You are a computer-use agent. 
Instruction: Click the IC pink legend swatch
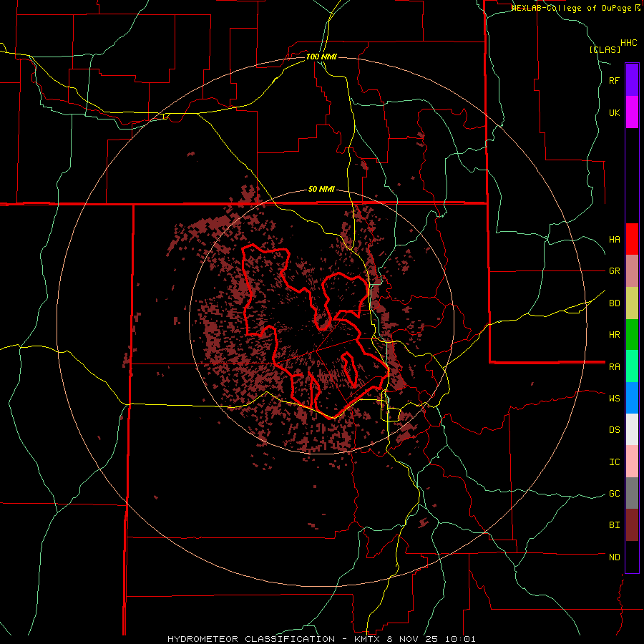point(632,462)
